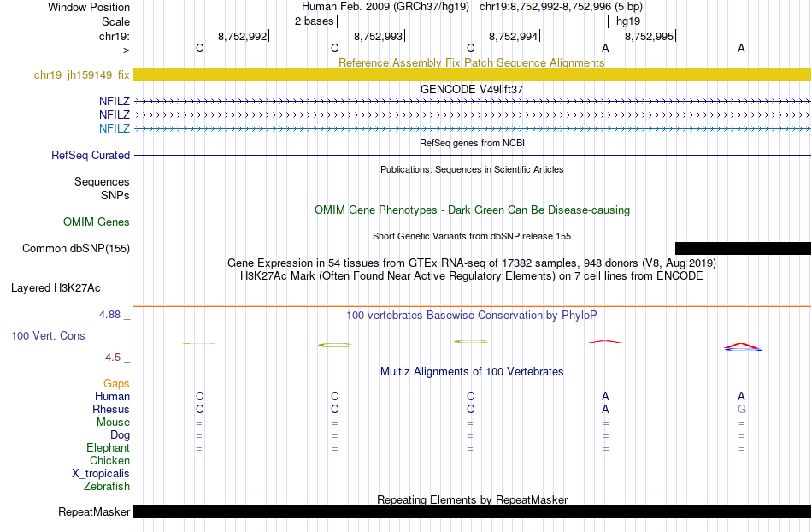Viewport: 812px width, 532px height.
Task: Click the Rhesus alignment row label
Action: point(111,409)
